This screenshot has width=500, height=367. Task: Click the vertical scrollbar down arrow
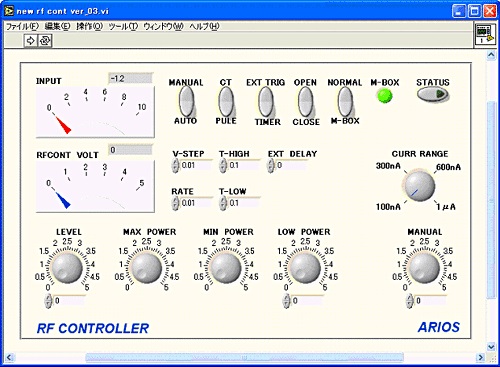click(491, 347)
